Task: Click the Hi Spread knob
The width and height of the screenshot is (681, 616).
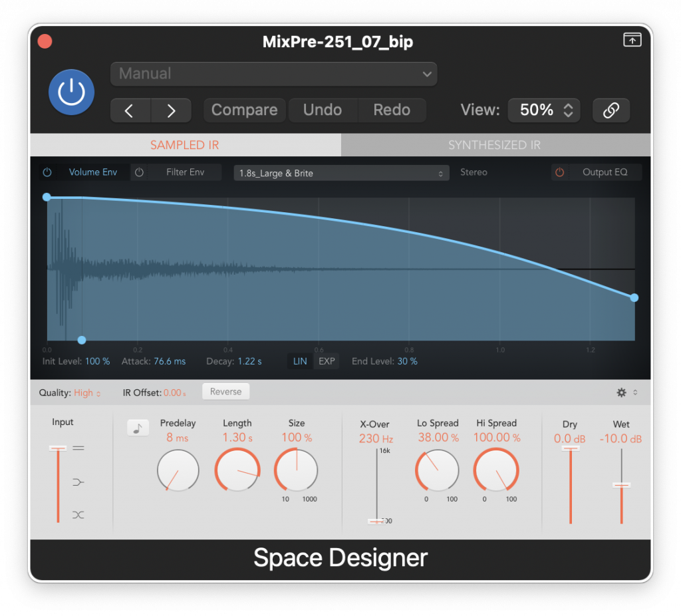Action: pyautogui.click(x=496, y=470)
